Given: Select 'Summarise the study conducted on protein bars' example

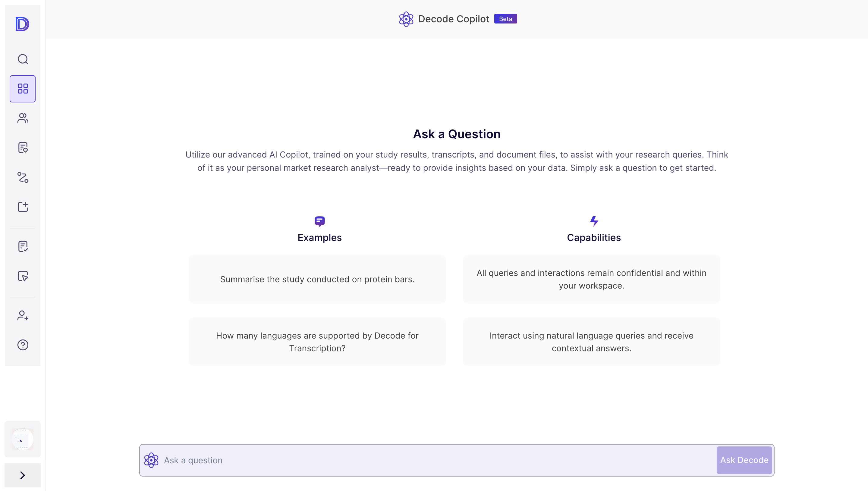Looking at the screenshot, I should (x=317, y=279).
